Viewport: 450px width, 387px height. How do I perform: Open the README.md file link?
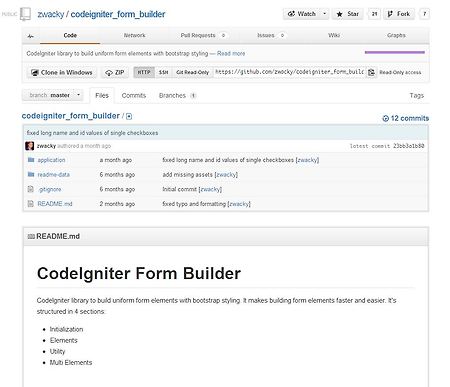click(x=55, y=204)
